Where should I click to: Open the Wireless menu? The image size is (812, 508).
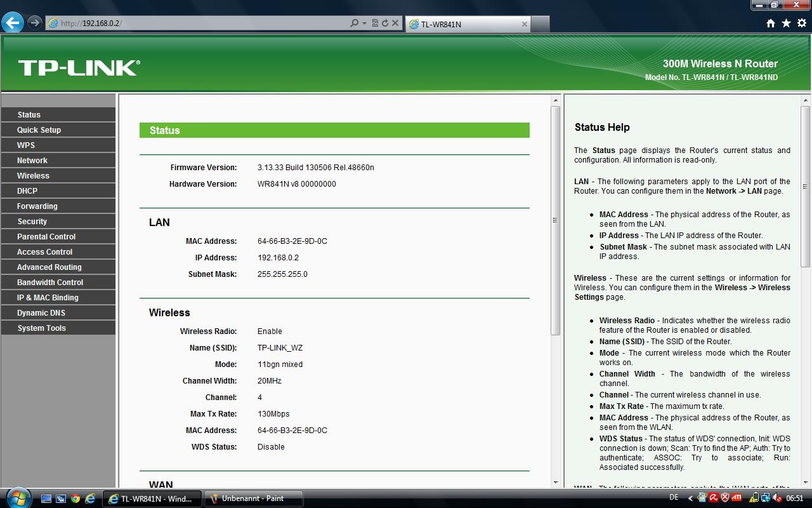58,175
